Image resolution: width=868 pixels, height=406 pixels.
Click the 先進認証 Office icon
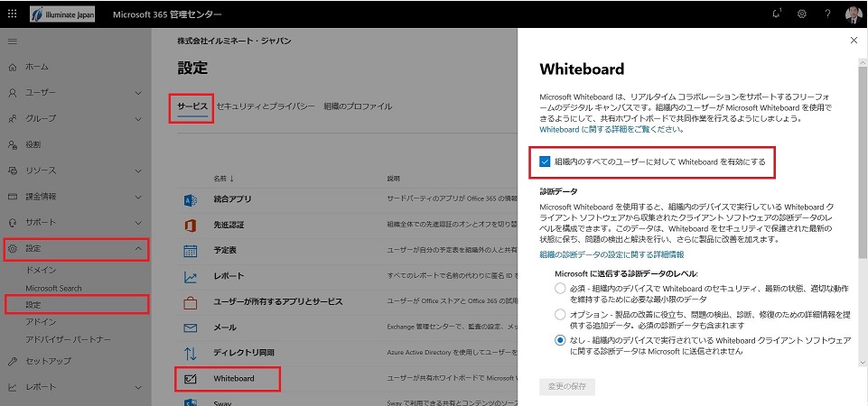(x=190, y=226)
